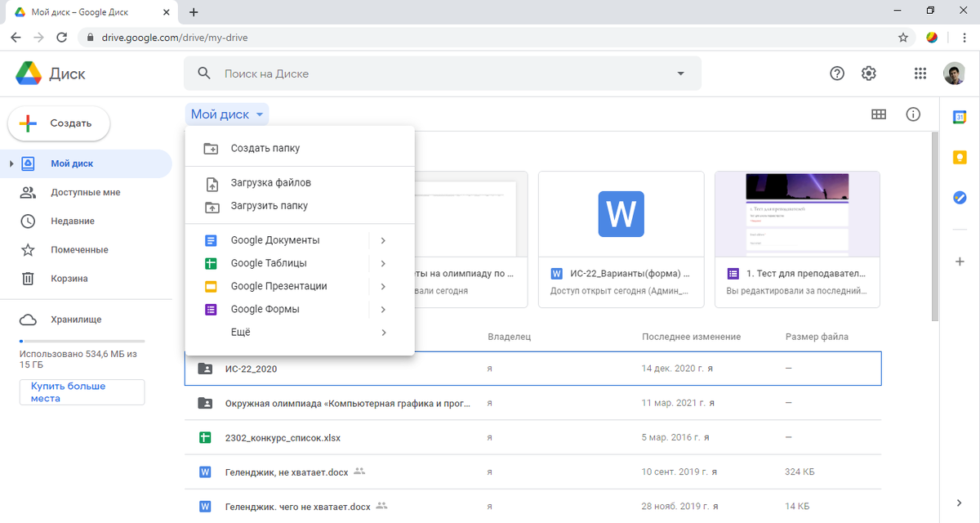980x523 pixels.
Task: Click the Купить больше места link
Action: (x=82, y=391)
